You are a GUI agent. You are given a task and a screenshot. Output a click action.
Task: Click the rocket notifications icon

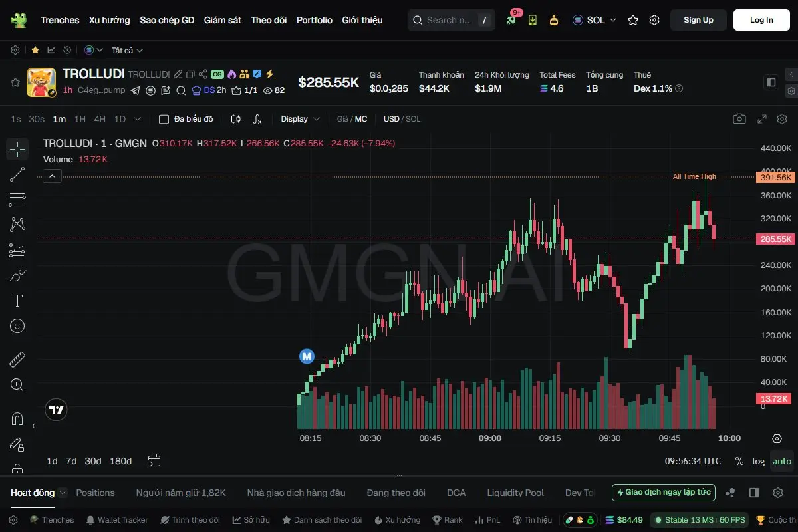tap(511, 20)
